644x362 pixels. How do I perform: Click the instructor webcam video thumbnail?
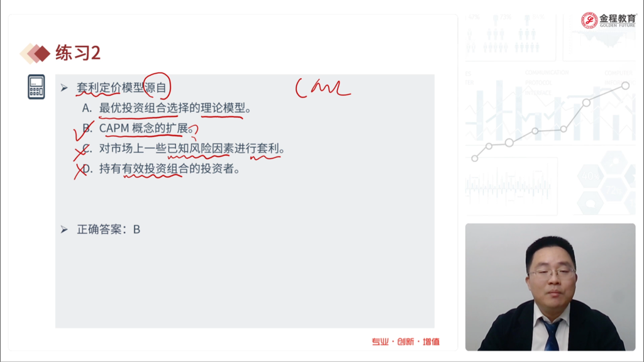(550, 287)
